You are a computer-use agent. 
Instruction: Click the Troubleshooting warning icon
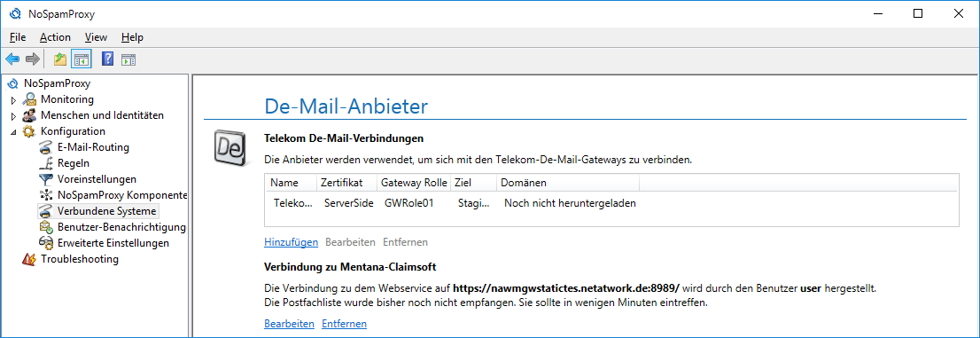29,258
